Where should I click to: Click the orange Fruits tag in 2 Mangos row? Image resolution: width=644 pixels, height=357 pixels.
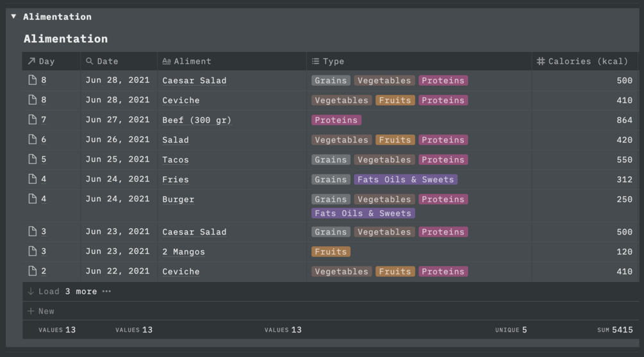pos(331,252)
